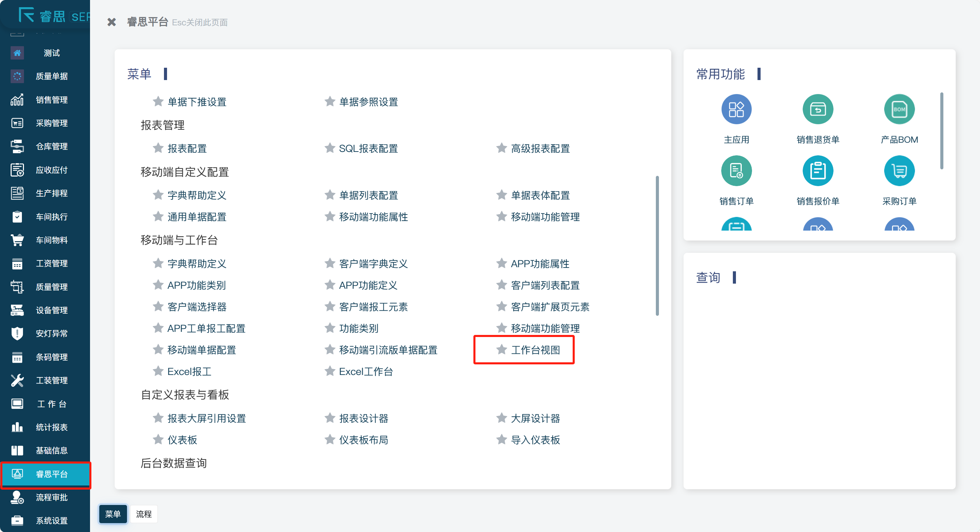Select the 菜单 tab at bottom
The width and height of the screenshot is (980, 532).
pyautogui.click(x=113, y=514)
